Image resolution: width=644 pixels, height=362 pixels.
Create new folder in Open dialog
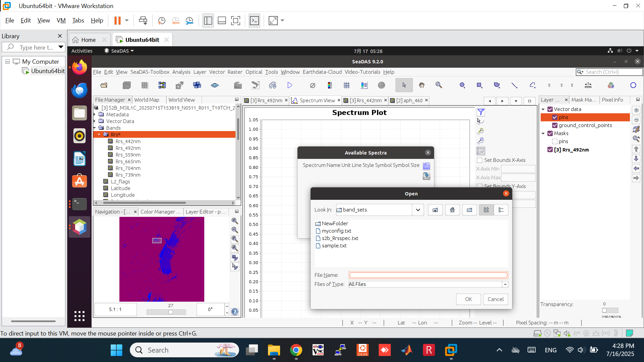[x=469, y=210]
